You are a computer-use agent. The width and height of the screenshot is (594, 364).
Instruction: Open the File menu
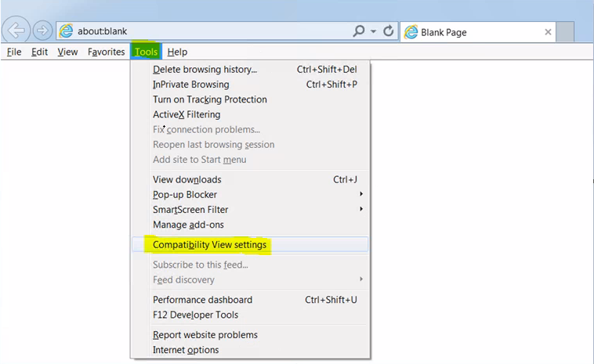click(14, 52)
